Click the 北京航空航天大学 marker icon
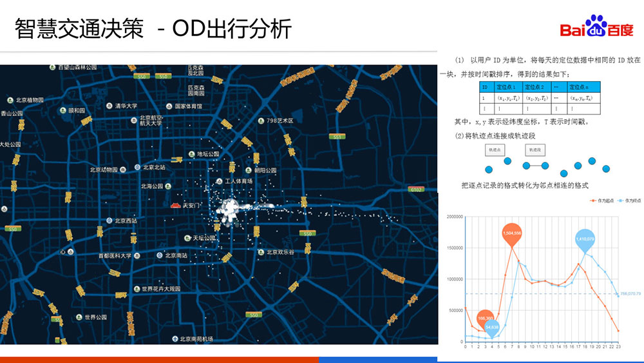The width and height of the screenshot is (644, 363). point(134,121)
